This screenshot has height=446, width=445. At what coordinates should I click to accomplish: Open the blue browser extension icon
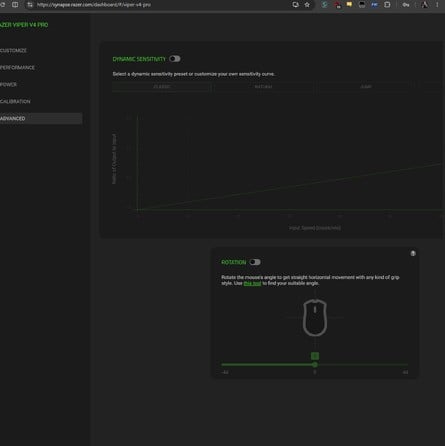click(x=375, y=5)
